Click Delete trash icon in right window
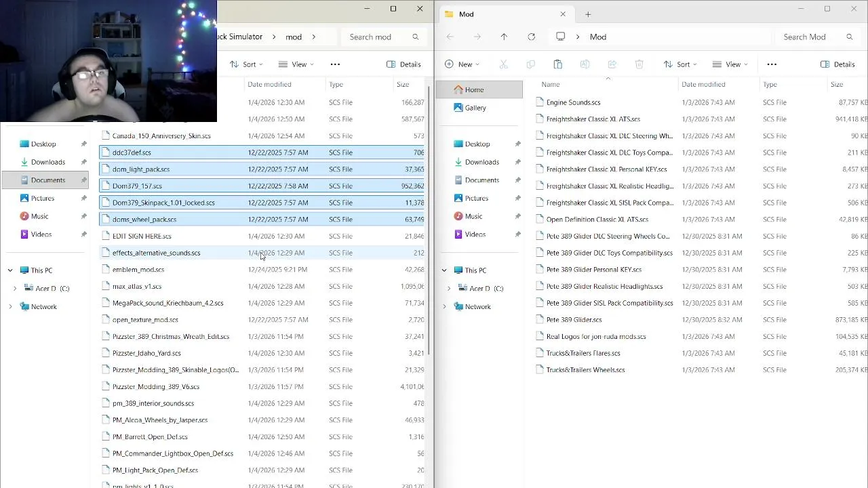 (x=639, y=64)
